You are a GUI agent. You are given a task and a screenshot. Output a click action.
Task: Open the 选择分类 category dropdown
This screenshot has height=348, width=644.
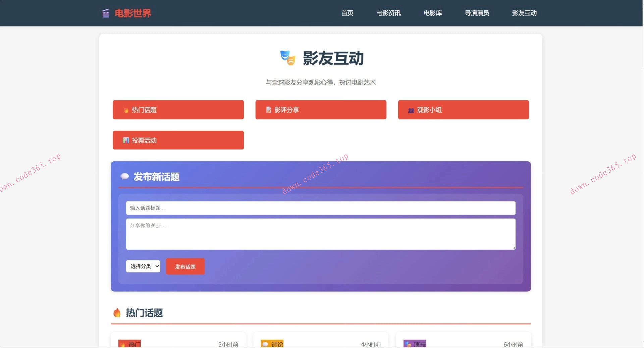[x=143, y=266]
